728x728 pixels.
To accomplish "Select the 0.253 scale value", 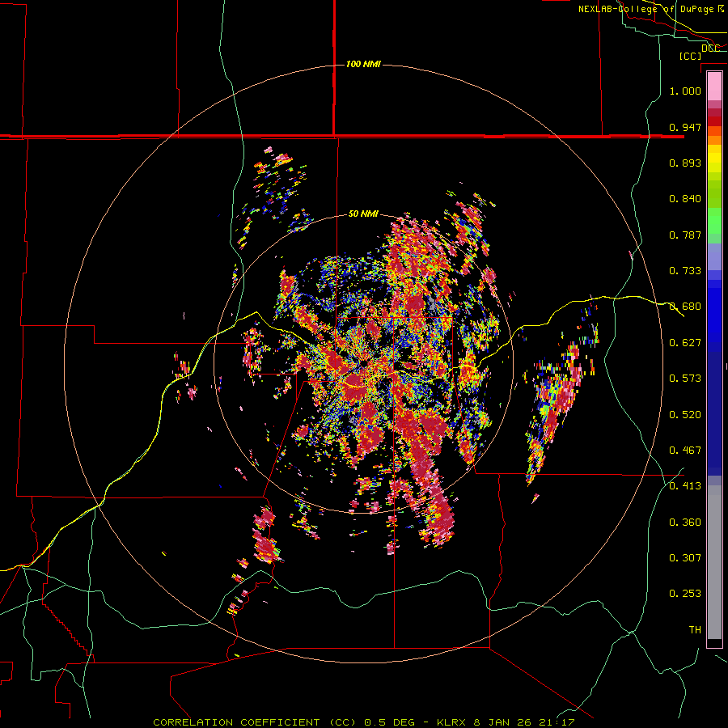I will [685, 594].
